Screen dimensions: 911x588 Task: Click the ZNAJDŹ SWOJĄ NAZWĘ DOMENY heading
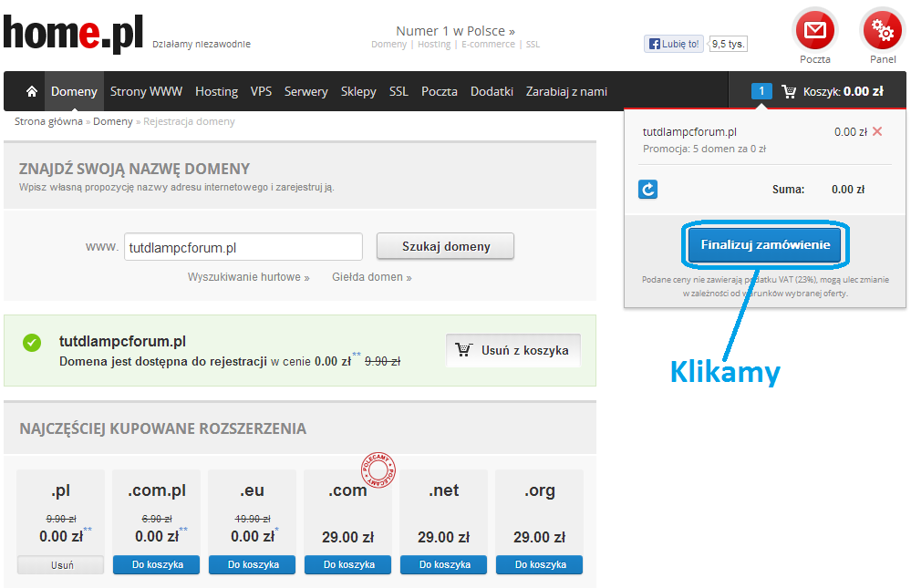coord(134,169)
